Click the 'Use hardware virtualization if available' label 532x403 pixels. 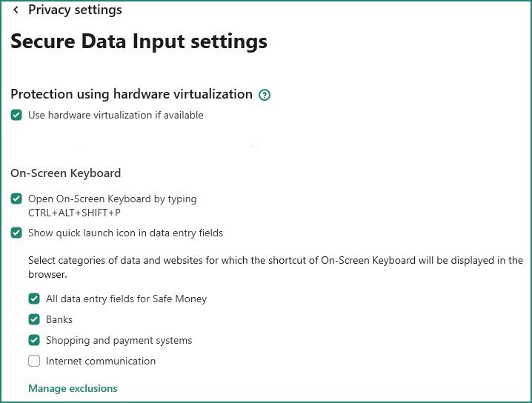116,115
